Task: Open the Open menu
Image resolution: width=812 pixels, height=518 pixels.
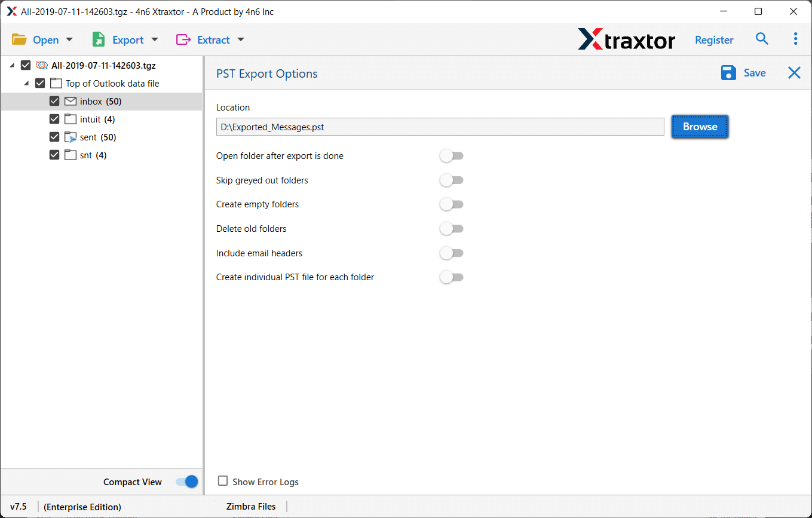Action: (46, 40)
